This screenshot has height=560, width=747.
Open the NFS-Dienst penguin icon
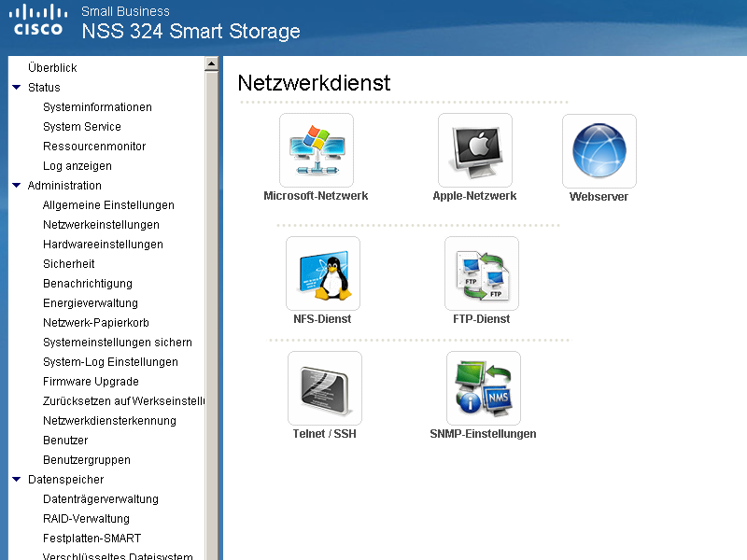click(323, 273)
